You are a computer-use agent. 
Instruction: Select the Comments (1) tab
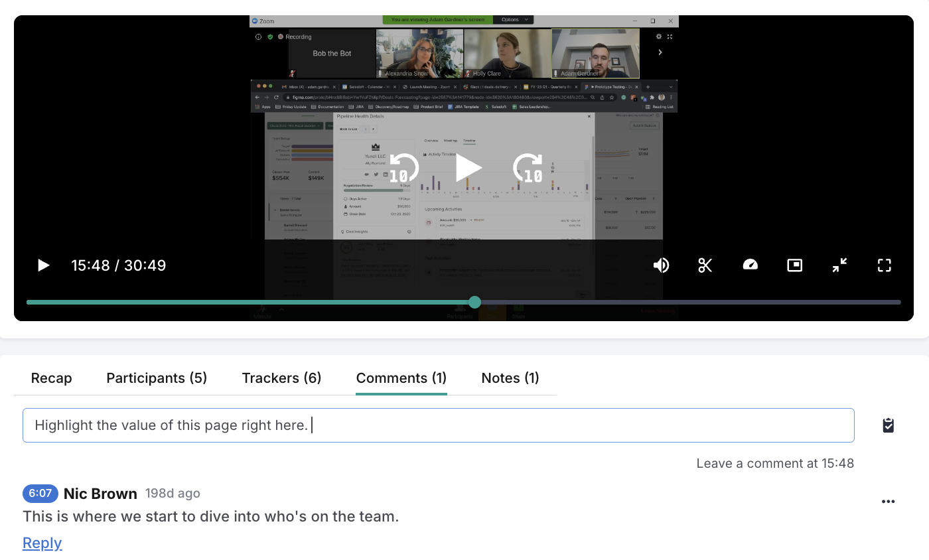pyautogui.click(x=401, y=378)
